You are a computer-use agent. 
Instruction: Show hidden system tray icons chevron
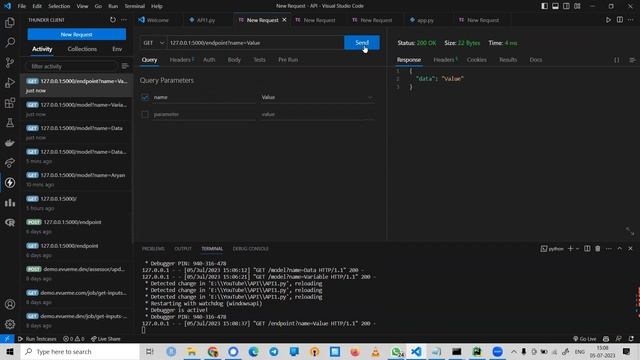(x=513, y=351)
